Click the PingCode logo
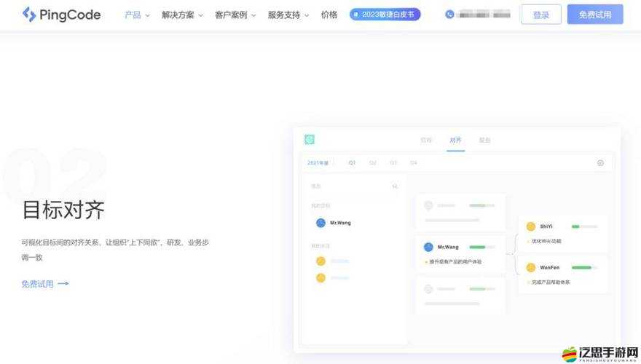Screen dimensions: 641x364 click(61, 15)
